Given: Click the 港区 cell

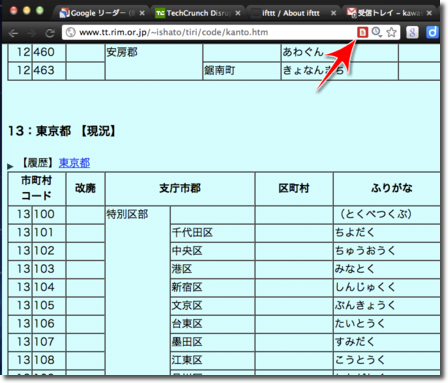Looking at the screenshot, I should pos(212,269).
